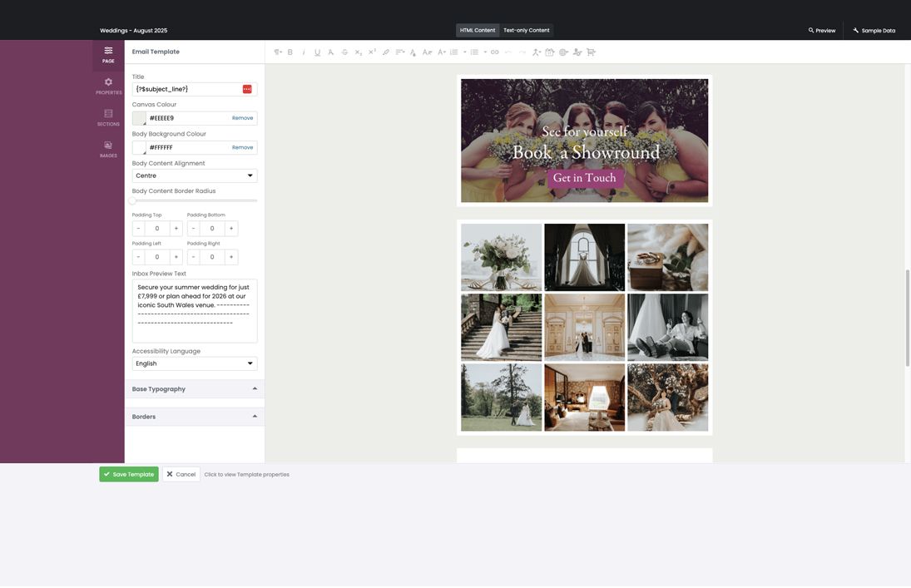The width and height of the screenshot is (911, 588).
Task: Open the Accessibility Language dropdown
Action: [195, 363]
